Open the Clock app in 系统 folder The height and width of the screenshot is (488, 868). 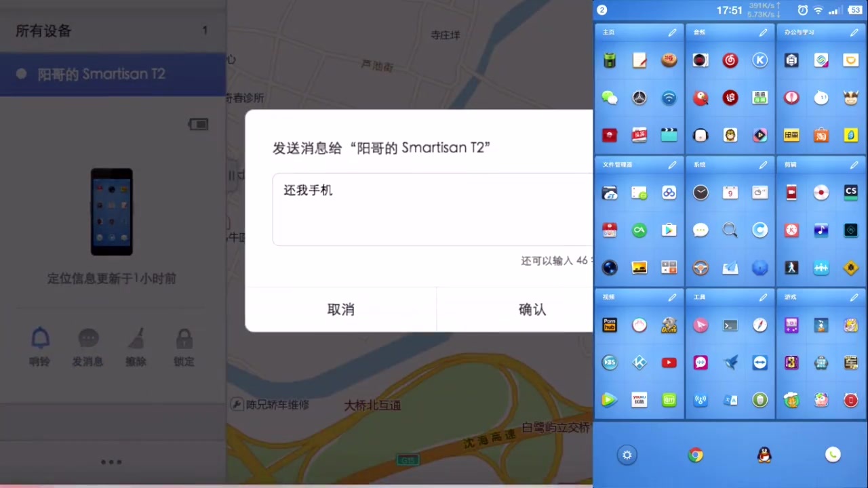click(x=701, y=193)
